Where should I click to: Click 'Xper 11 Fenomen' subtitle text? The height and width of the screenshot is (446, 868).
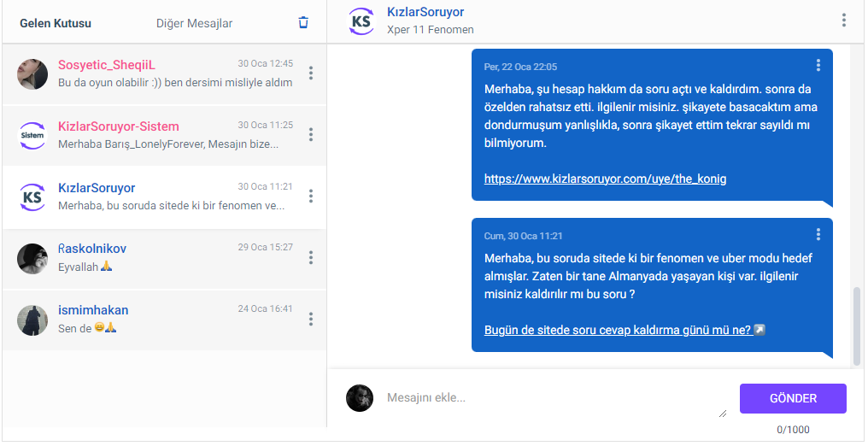[430, 29]
